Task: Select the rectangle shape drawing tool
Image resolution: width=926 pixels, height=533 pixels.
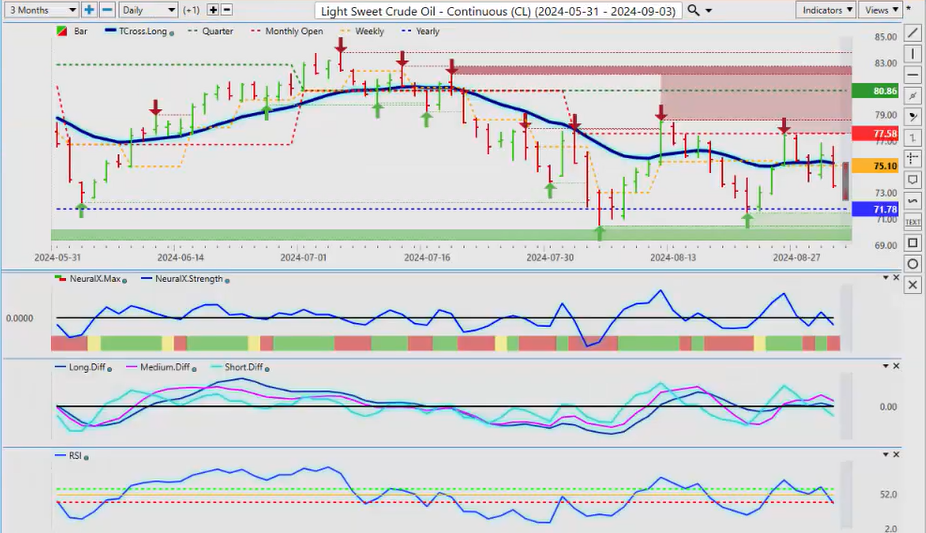Action: 912,243
